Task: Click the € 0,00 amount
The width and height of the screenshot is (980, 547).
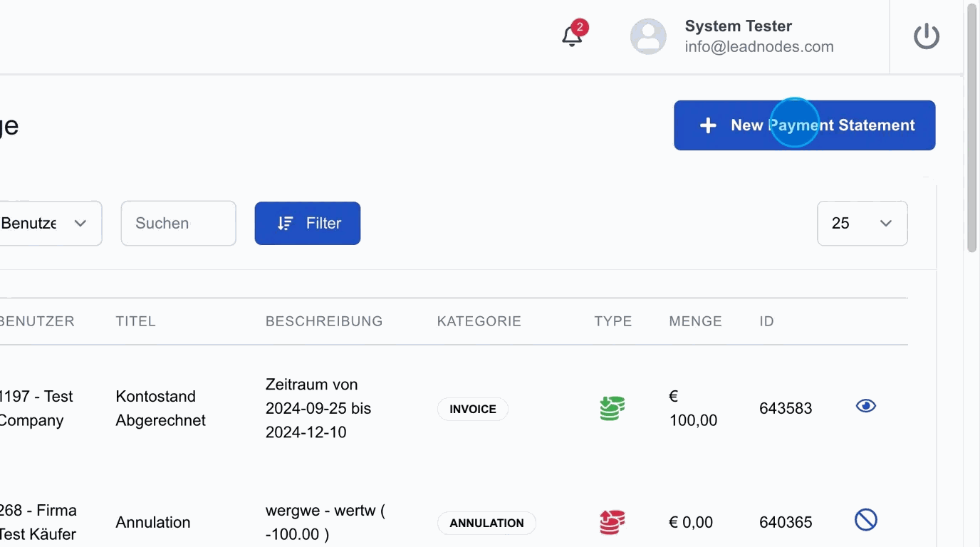Action: (x=691, y=522)
